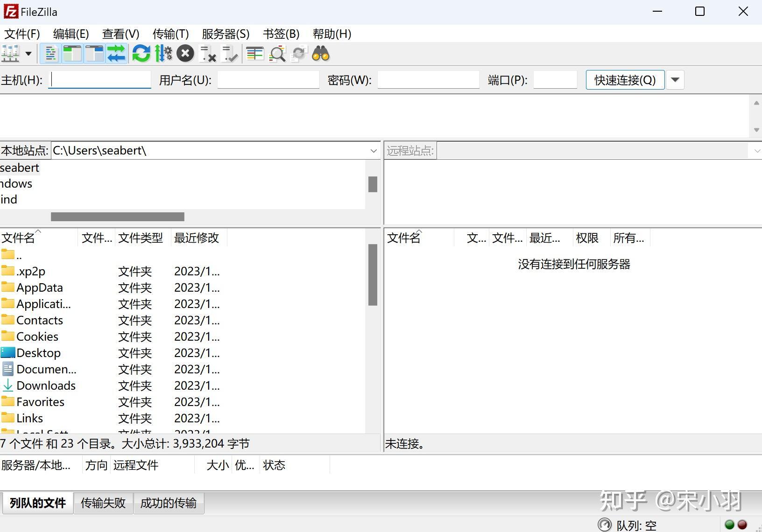Refresh the file and folder lists

coord(141,54)
